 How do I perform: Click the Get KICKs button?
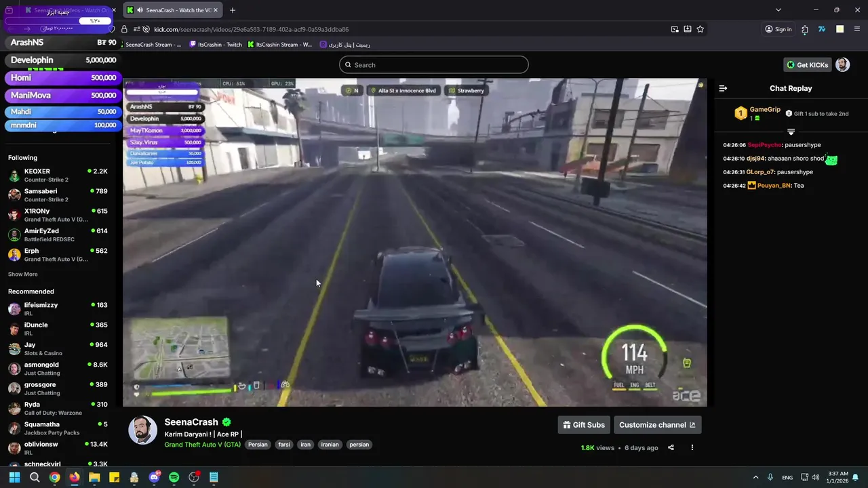coord(808,64)
